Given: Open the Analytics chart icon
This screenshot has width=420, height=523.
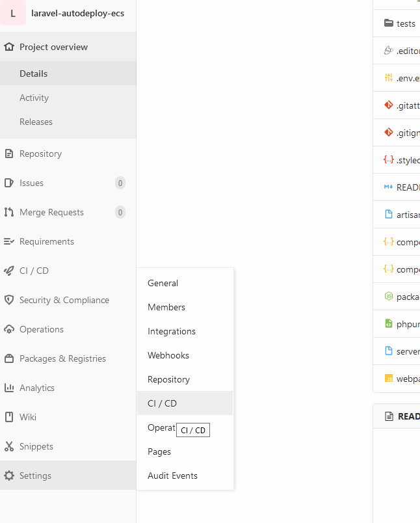Looking at the screenshot, I should pyautogui.click(x=10, y=388).
